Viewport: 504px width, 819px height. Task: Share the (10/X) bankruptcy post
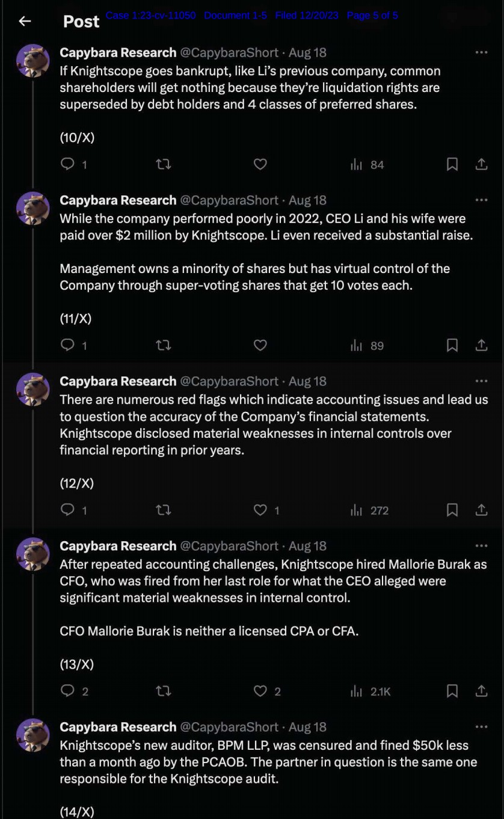pos(481,164)
